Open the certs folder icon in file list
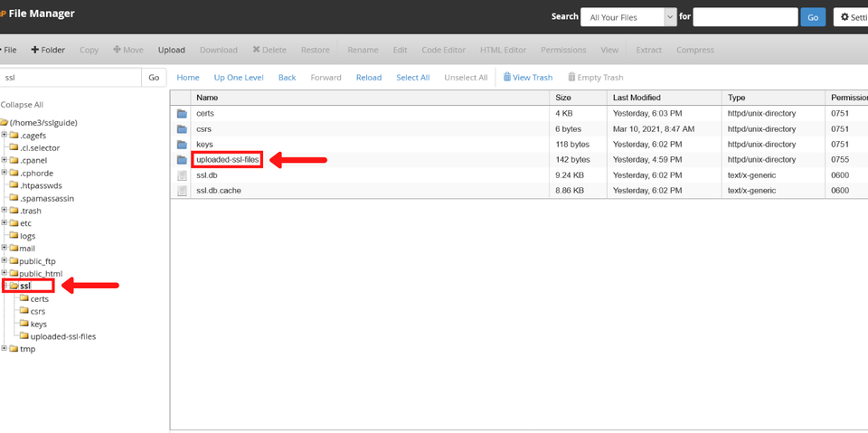 click(x=182, y=114)
